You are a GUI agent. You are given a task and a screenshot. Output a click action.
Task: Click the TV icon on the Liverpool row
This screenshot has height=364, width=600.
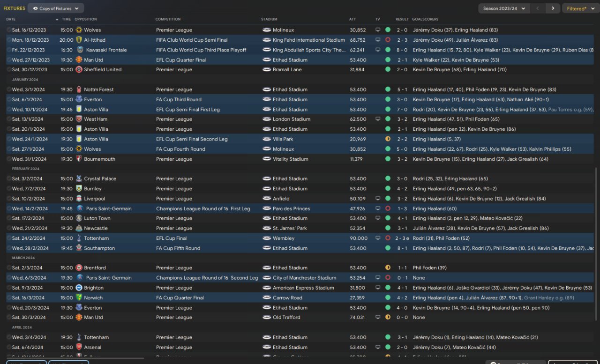378,199
